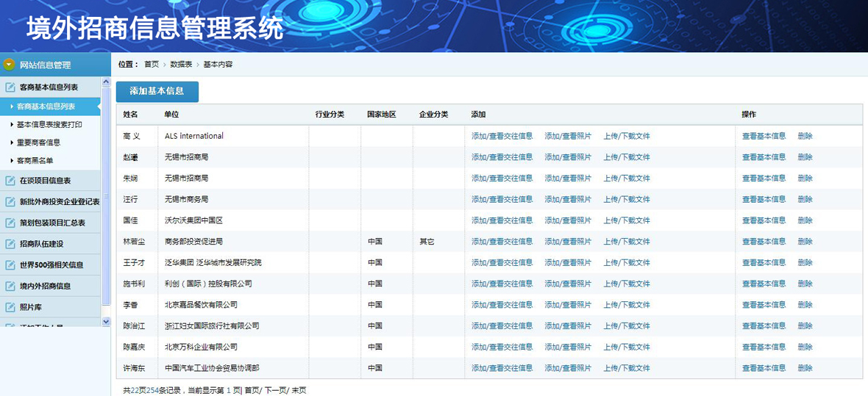Click the edit icon beside 照片库
Viewport: 868px width, 396px height.
[x=10, y=307]
